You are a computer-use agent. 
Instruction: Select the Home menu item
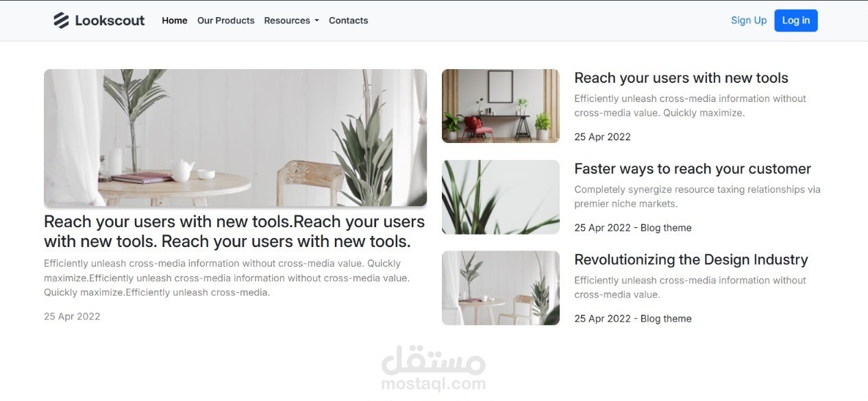(x=174, y=21)
